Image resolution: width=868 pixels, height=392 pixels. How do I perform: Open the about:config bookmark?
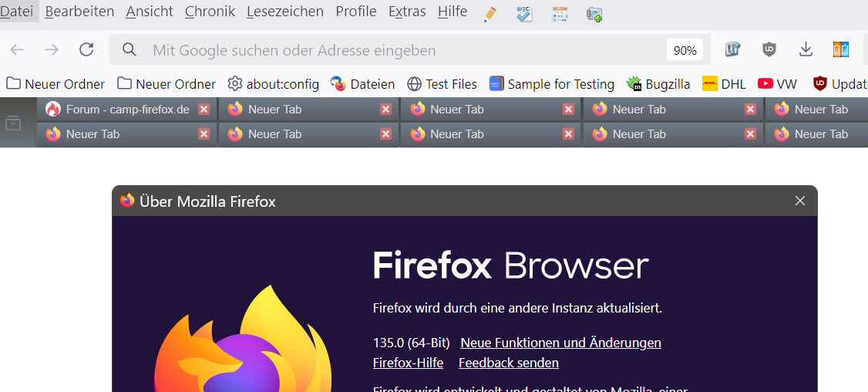click(274, 84)
